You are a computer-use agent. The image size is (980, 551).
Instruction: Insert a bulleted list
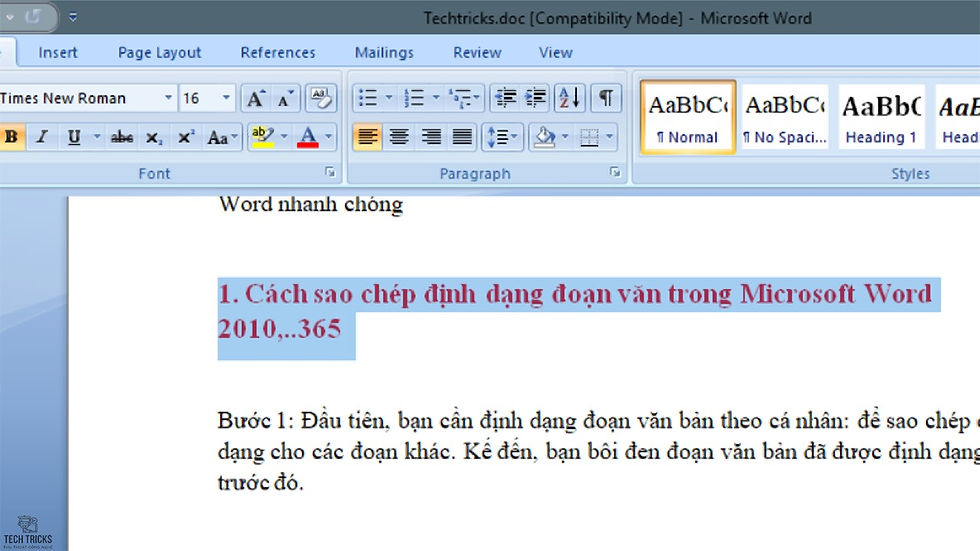tap(368, 99)
